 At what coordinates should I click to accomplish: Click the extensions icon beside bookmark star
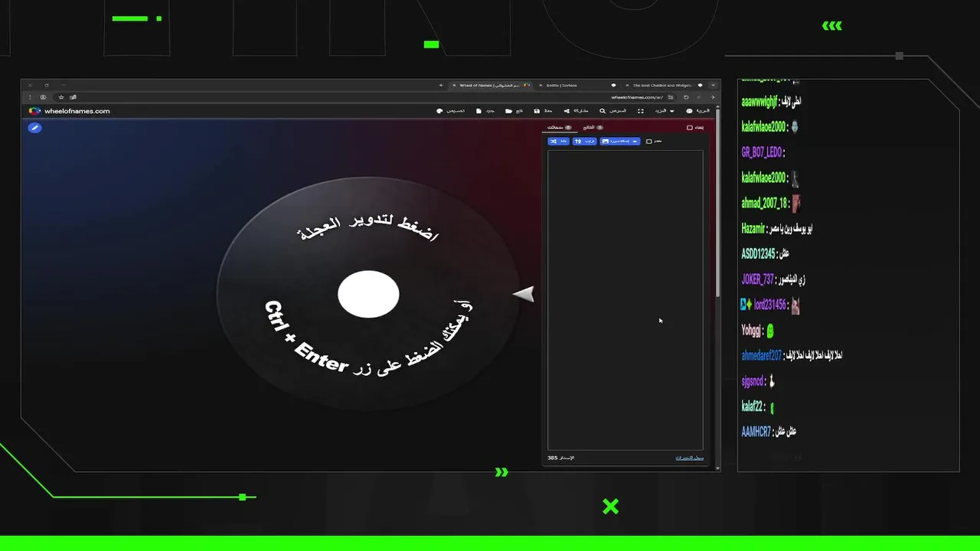(73, 97)
